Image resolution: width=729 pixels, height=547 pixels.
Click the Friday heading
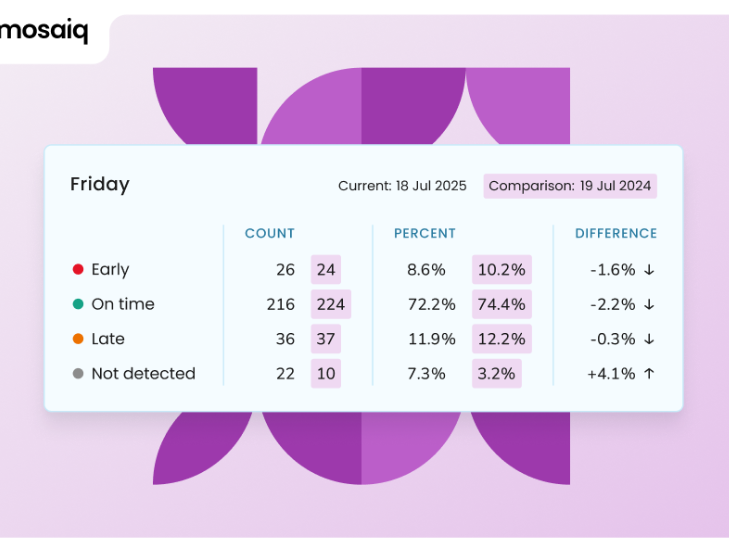(100, 185)
